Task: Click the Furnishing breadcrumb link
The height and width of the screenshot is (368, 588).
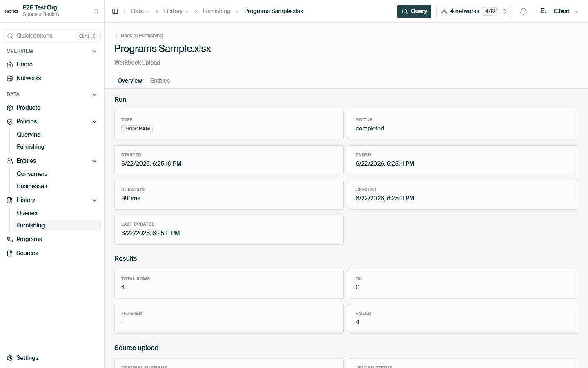Action: tap(216, 11)
